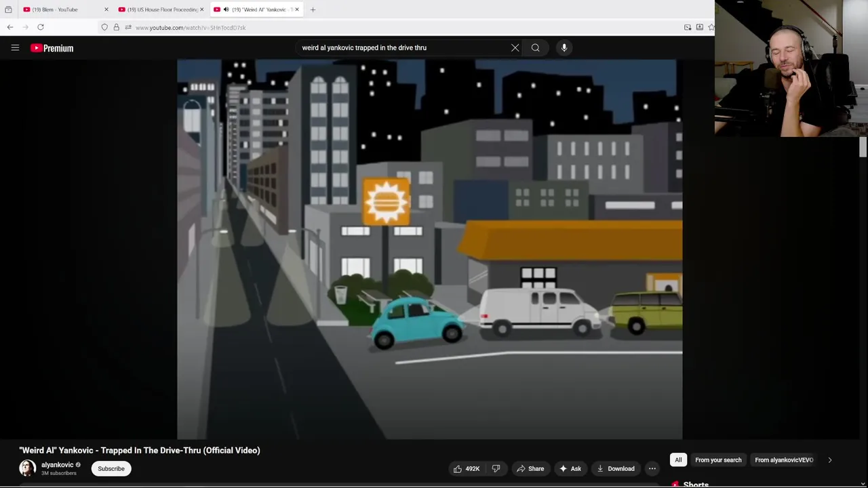This screenshot has height=488, width=868.
Task: Reload the current page
Action: pyautogui.click(x=41, y=27)
